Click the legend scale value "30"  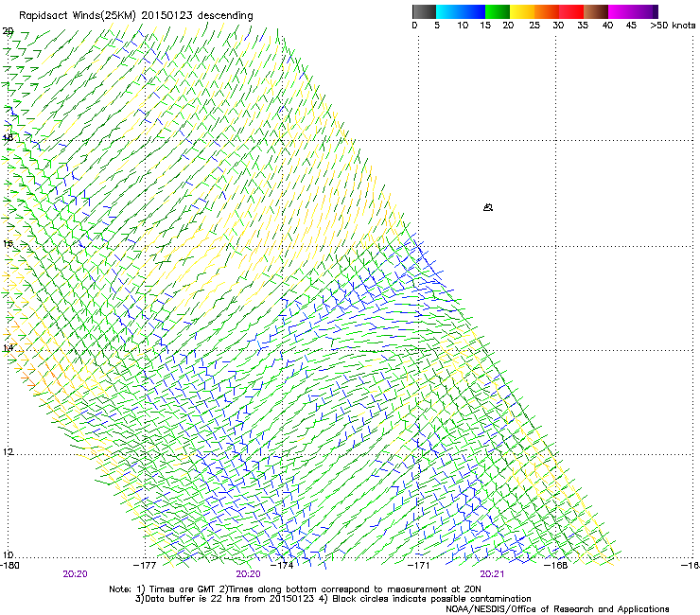pos(558,26)
